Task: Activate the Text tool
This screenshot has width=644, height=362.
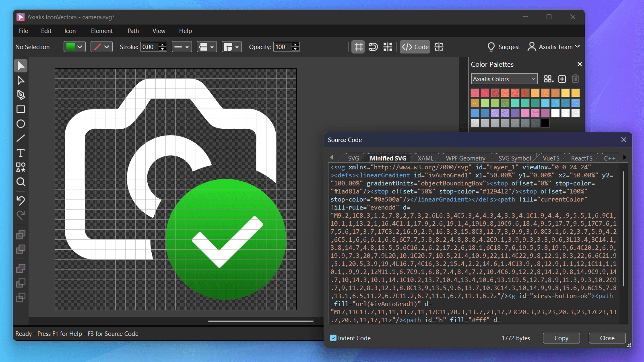Action: click(x=21, y=153)
